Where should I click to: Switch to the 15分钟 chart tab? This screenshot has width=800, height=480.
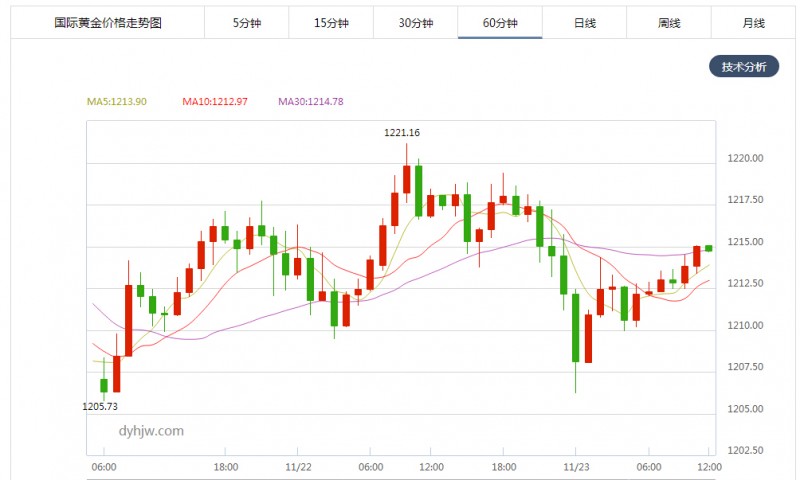331,22
